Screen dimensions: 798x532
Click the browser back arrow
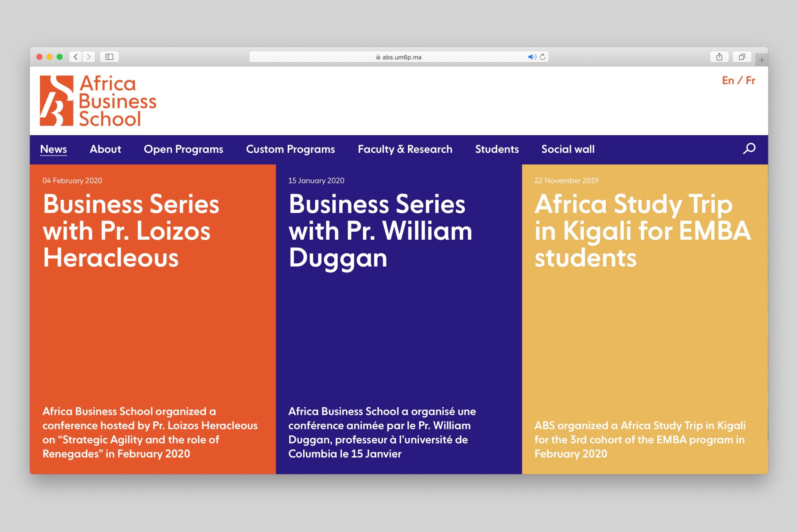point(76,57)
